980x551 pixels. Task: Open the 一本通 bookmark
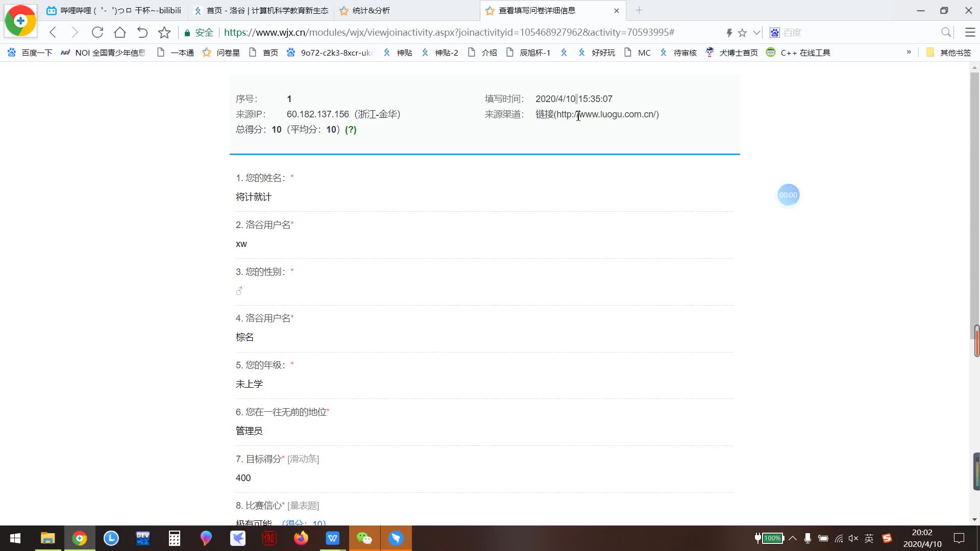click(x=176, y=53)
